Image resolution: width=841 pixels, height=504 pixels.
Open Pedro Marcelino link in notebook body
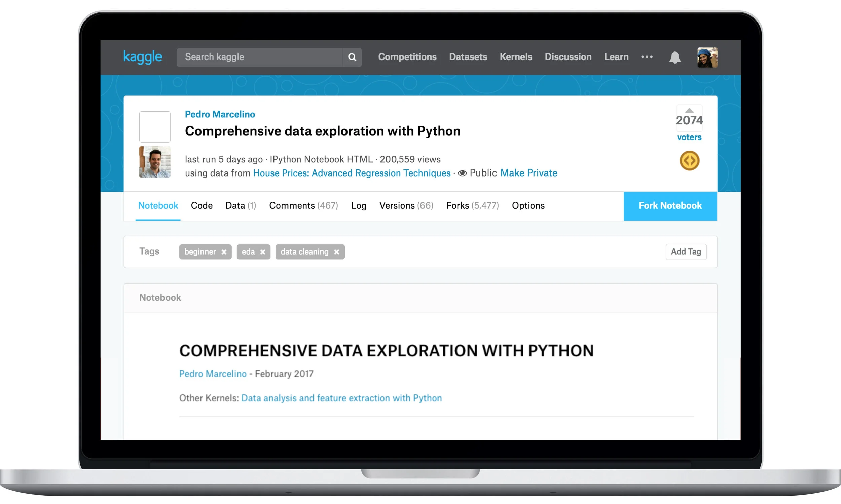coord(213,374)
